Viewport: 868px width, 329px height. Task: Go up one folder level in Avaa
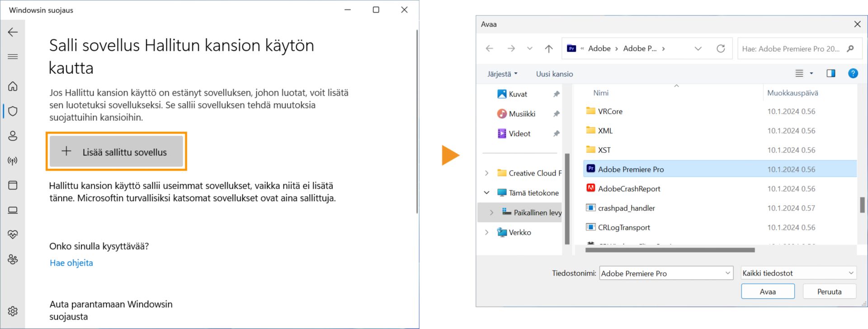coord(548,48)
